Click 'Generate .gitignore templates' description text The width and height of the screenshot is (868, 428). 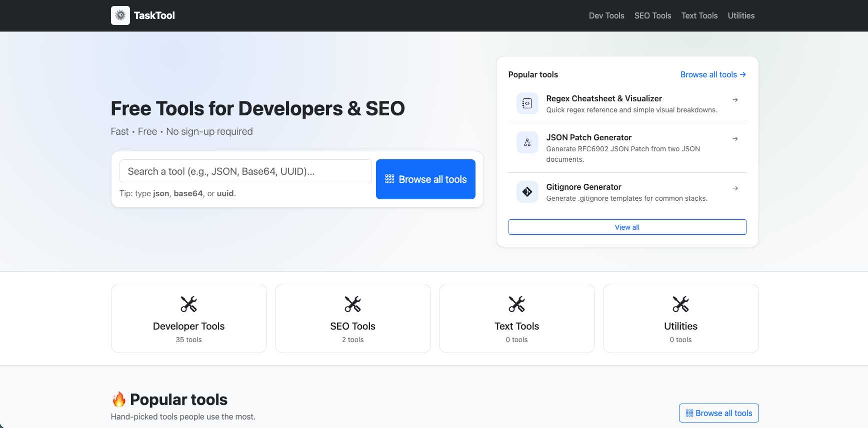click(x=627, y=198)
